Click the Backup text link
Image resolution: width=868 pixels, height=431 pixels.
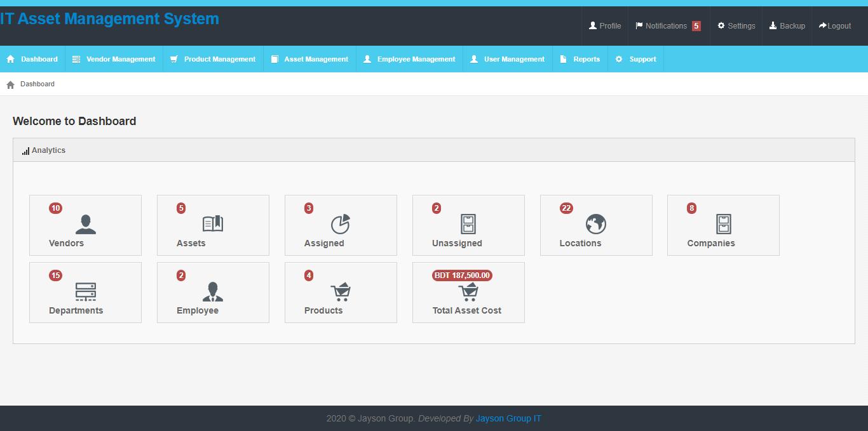(792, 26)
